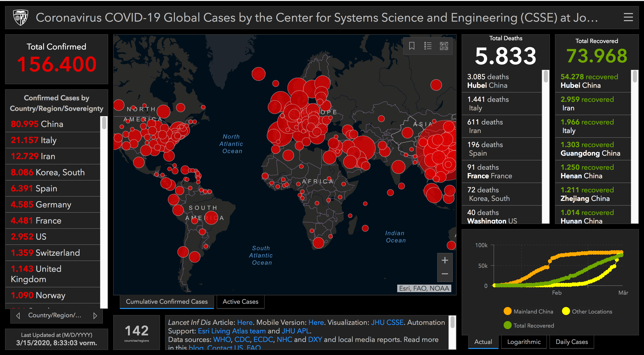The height and width of the screenshot is (355, 644).
Task: Open the CDC data source link
Action: click(242, 339)
